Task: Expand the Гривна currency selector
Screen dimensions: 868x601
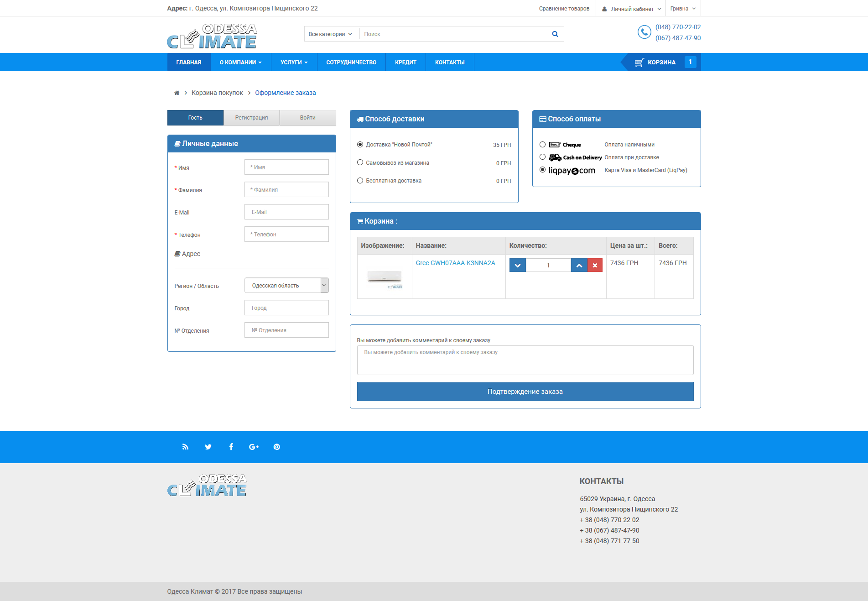Action: pos(683,9)
